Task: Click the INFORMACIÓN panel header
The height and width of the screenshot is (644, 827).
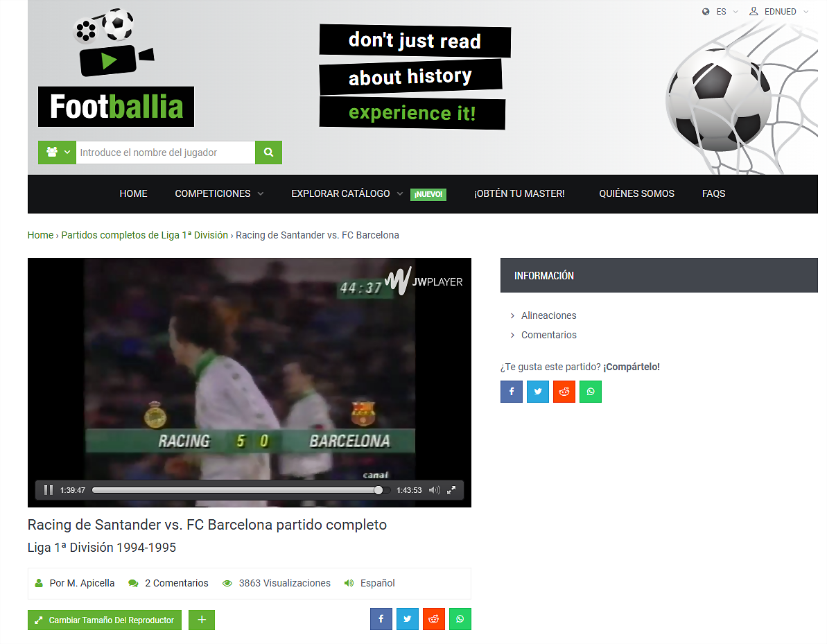Action: [x=659, y=275]
